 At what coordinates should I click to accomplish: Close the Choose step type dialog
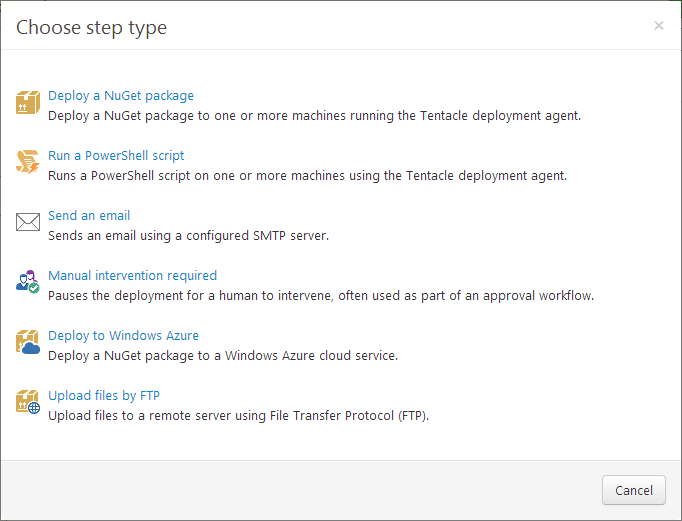(659, 26)
